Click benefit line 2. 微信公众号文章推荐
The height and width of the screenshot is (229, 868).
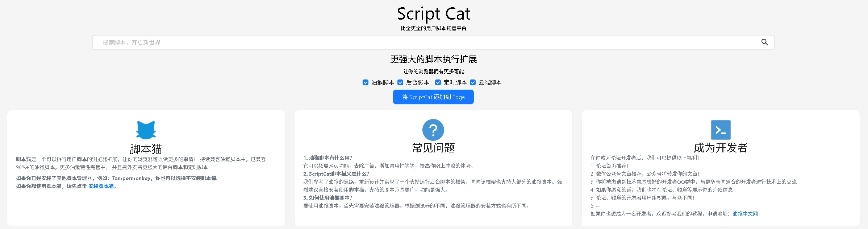click(x=645, y=174)
